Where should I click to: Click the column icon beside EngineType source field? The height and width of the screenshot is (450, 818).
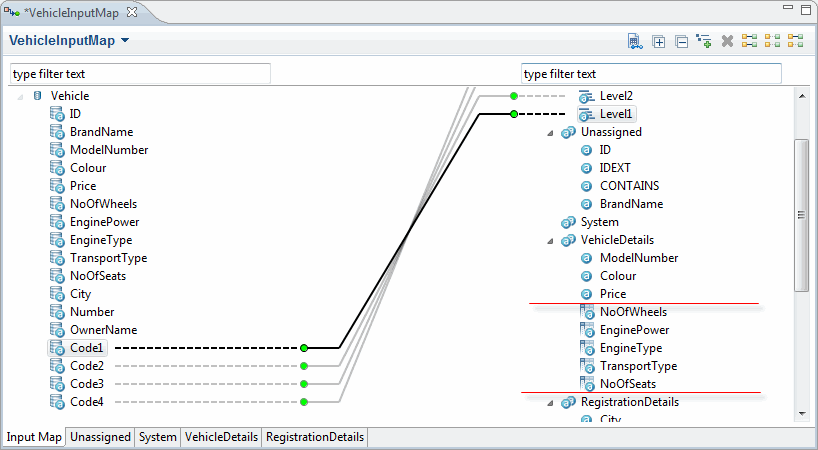(x=57, y=240)
